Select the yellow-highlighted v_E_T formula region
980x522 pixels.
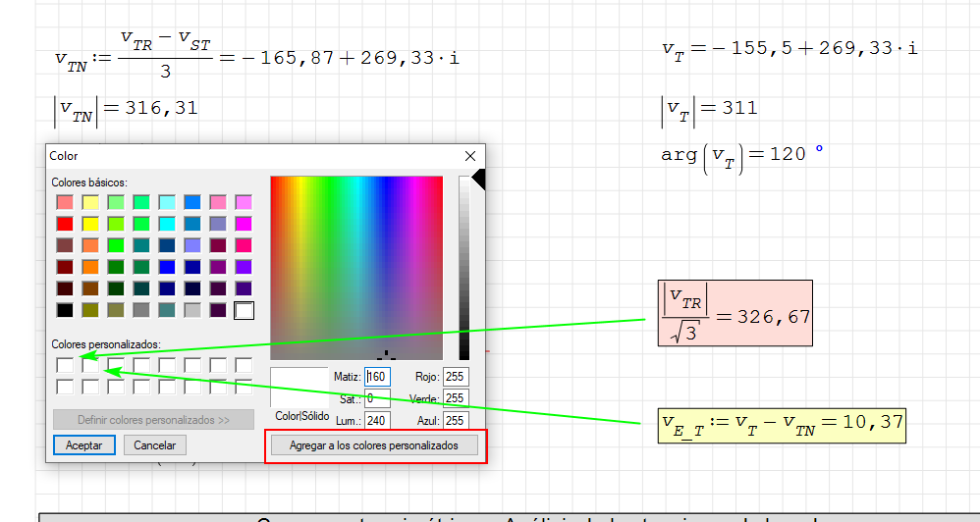point(782,424)
